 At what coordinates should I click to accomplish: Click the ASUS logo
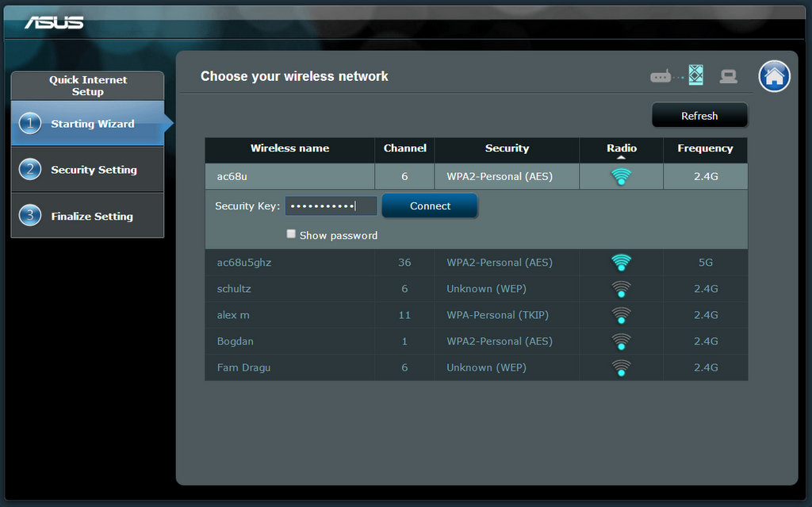(x=54, y=22)
